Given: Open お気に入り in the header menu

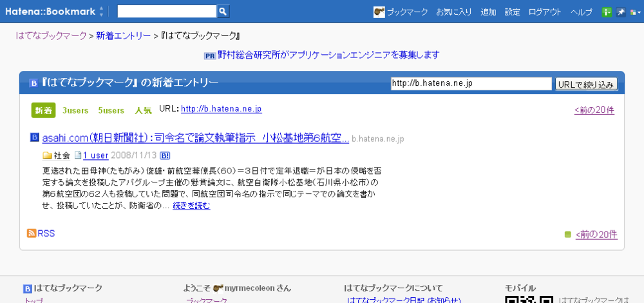Looking at the screenshot, I should pyautogui.click(x=454, y=12).
